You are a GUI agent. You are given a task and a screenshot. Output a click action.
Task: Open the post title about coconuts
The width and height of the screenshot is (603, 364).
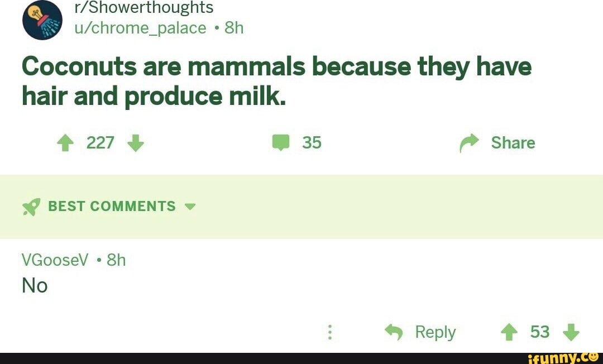tap(276, 82)
